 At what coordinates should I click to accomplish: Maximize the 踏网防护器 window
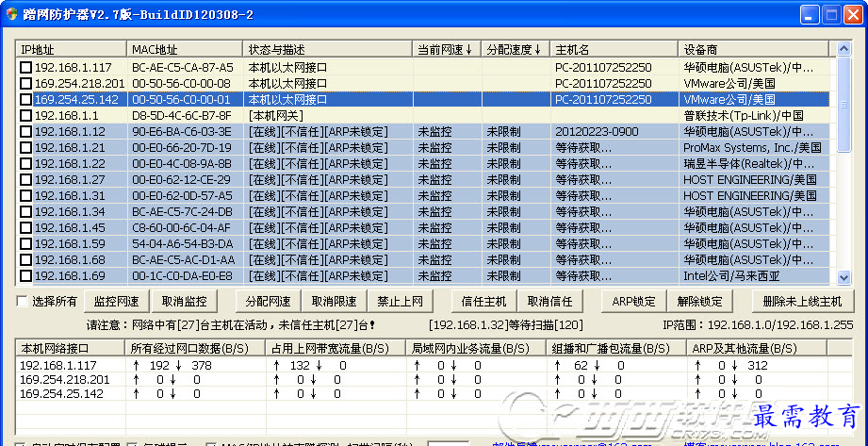(x=832, y=15)
